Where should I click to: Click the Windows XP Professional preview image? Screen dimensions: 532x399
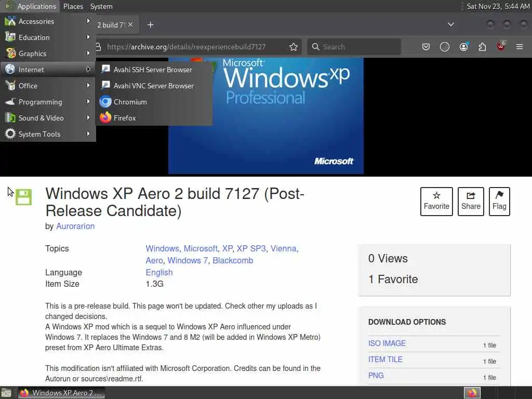pyautogui.click(x=266, y=116)
